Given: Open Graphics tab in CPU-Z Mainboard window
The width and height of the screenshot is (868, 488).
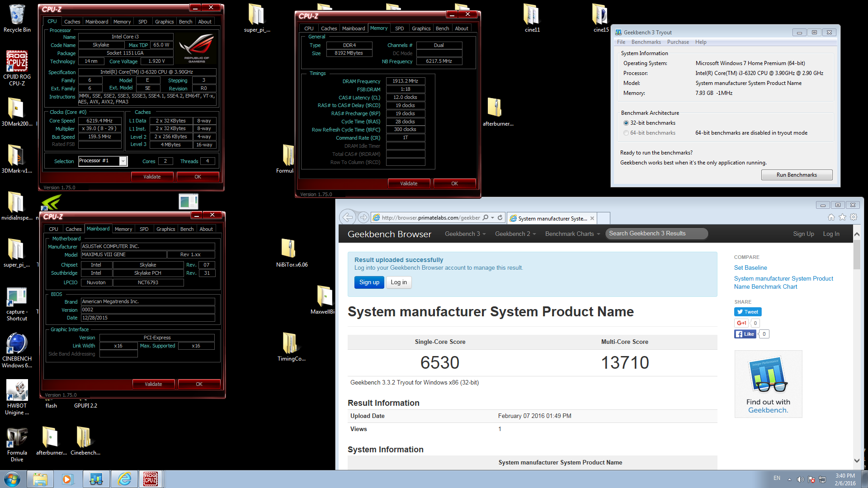Looking at the screenshot, I should point(165,229).
